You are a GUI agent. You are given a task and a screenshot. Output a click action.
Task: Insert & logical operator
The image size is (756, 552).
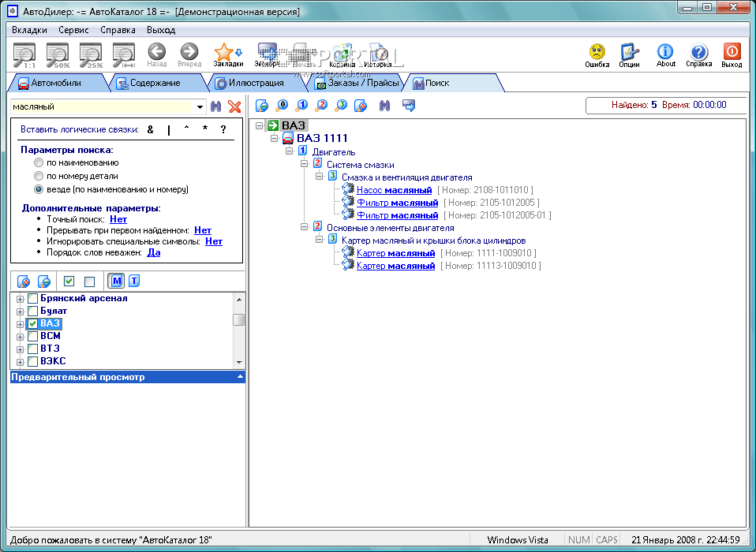pyautogui.click(x=151, y=129)
